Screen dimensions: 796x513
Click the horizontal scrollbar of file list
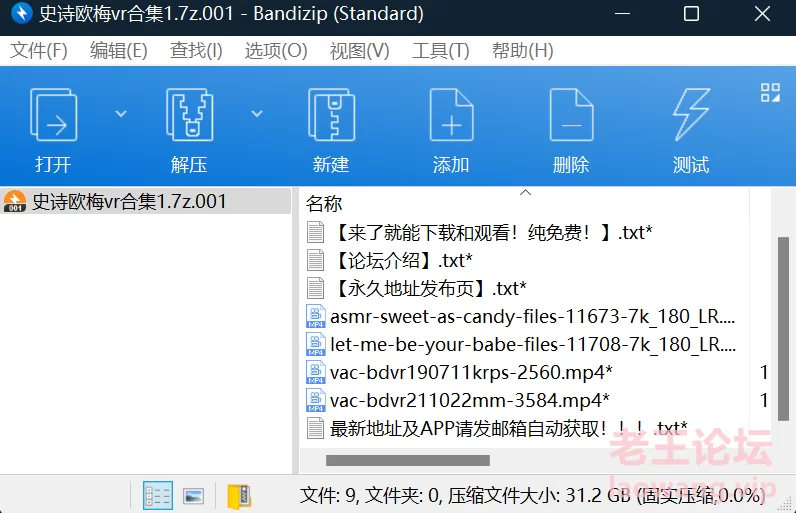408,460
